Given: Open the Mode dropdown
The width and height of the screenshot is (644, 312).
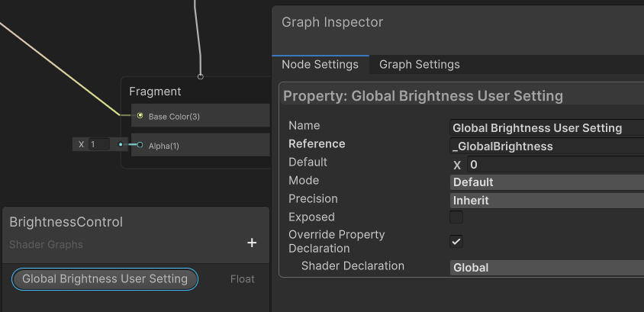Looking at the screenshot, I should click(546, 182).
